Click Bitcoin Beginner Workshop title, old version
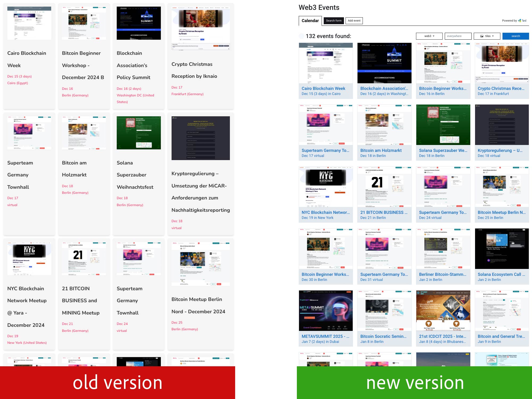Image resolution: width=532 pixels, height=399 pixels. [x=83, y=65]
